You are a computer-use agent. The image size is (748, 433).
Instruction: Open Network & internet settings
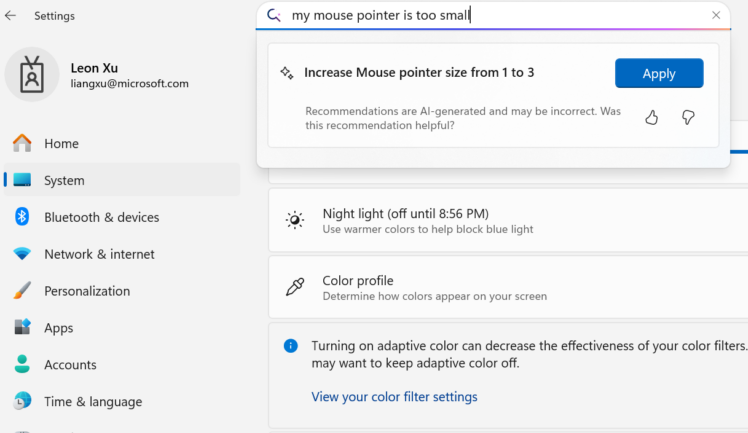tap(99, 254)
